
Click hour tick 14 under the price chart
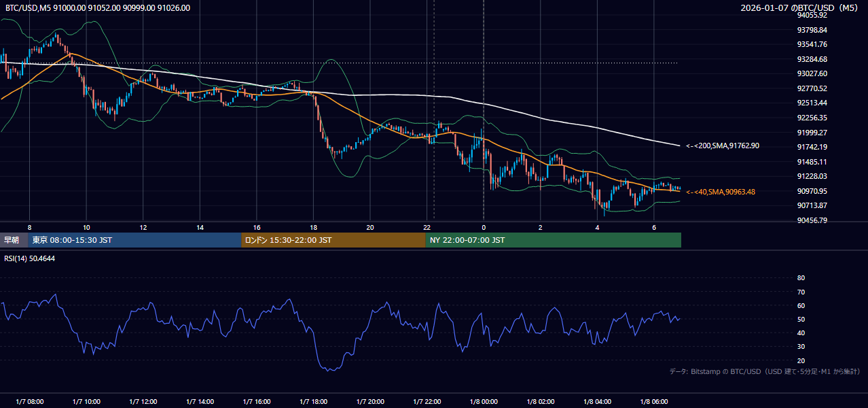(x=200, y=227)
